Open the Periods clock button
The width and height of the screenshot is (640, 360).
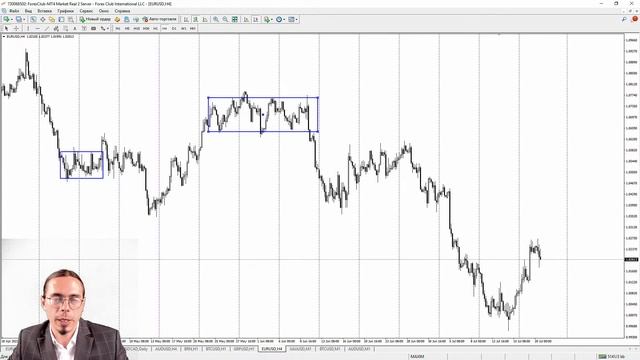coord(279,19)
